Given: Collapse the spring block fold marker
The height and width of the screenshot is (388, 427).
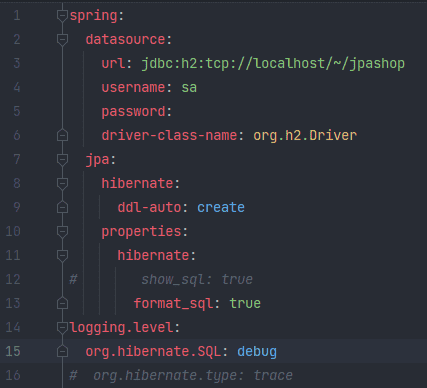Looking at the screenshot, I should (62, 16).
